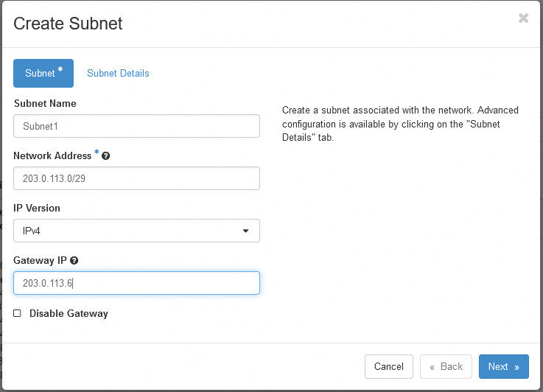Screen dimensions: 543x392
Task: Select the Subnet tab
Action: tap(43, 73)
